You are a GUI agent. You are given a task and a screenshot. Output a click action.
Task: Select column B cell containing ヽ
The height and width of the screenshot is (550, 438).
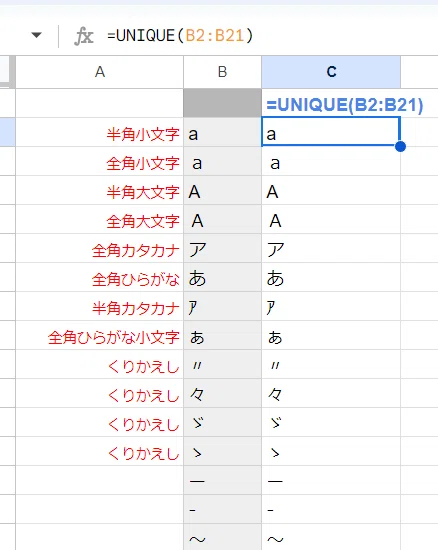pos(222,451)
